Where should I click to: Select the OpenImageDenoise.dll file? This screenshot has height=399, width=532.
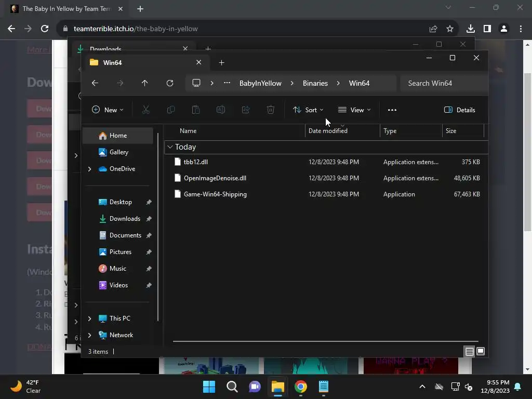click(326, 178)
